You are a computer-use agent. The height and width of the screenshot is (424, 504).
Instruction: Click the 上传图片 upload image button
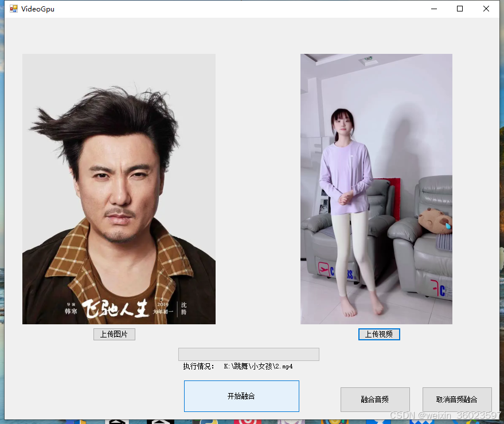pos(114,334)
